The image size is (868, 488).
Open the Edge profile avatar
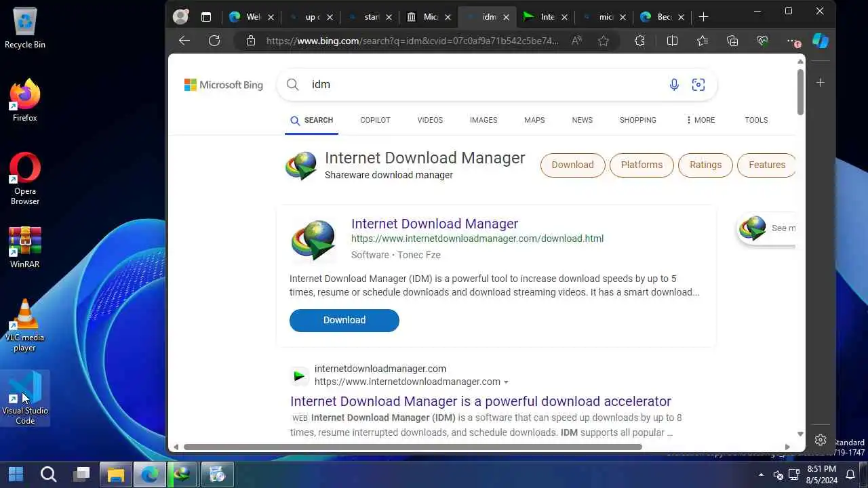[180, 17]
